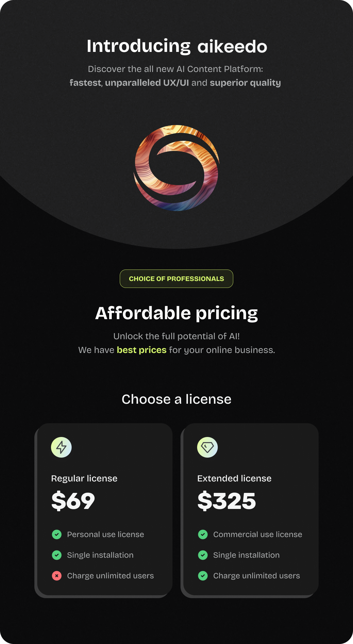
Task: Click the $325 price
Action: coord(227,501)
